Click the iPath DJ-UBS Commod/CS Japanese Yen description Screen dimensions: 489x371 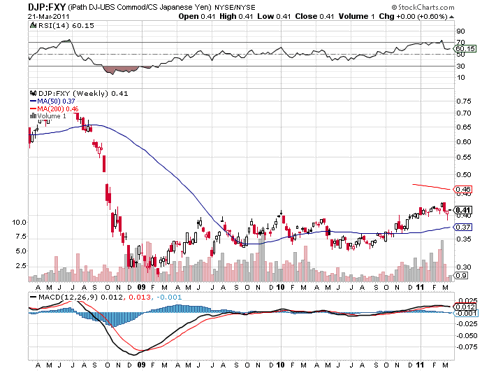[139, 7]
